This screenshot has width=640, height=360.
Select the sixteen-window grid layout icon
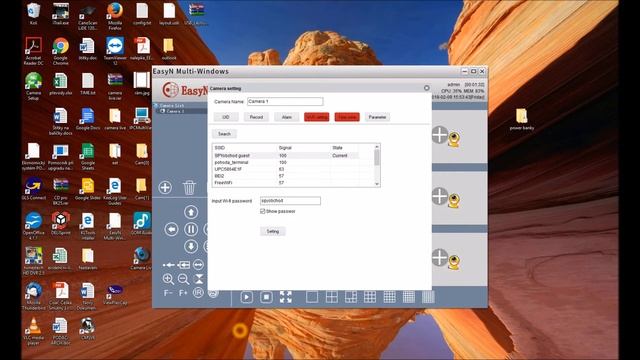click(389, 297)
